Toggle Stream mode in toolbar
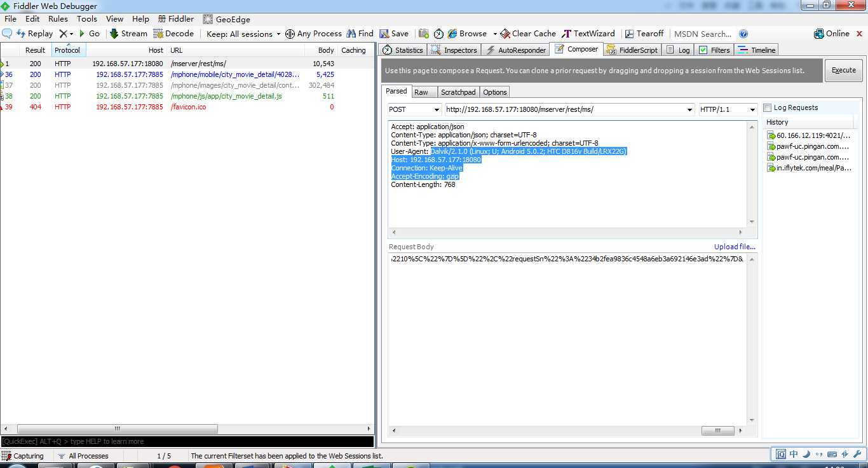 tap(128, 34)
